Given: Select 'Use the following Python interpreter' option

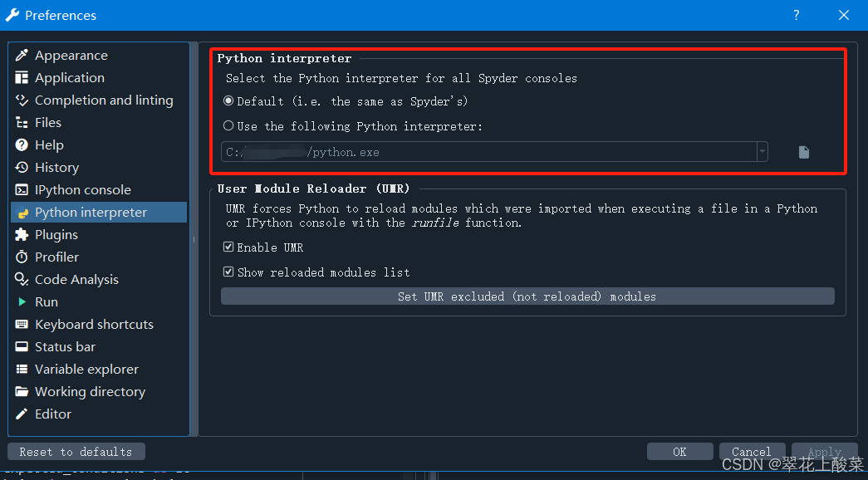Looking at the screenshot, I should (x=228, y=126).
